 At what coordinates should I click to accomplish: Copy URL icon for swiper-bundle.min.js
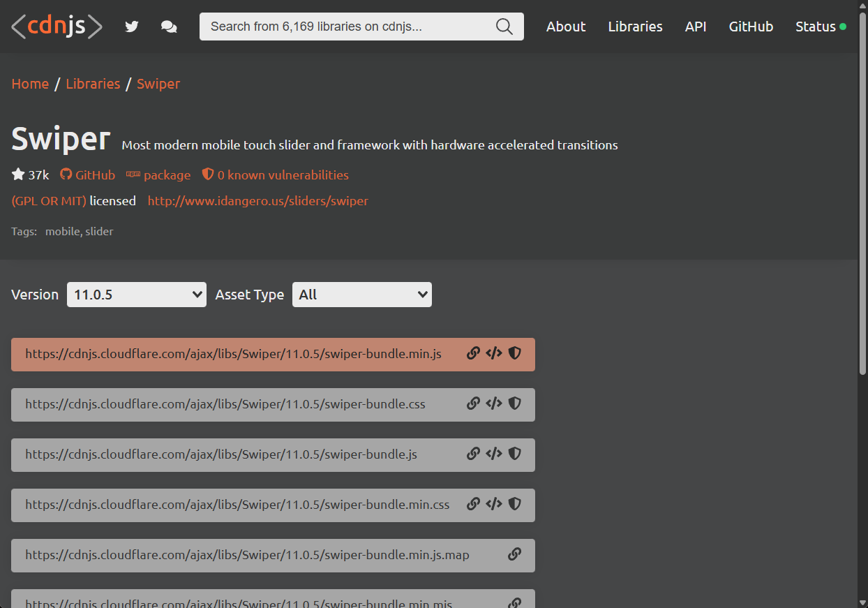[473, 353]
